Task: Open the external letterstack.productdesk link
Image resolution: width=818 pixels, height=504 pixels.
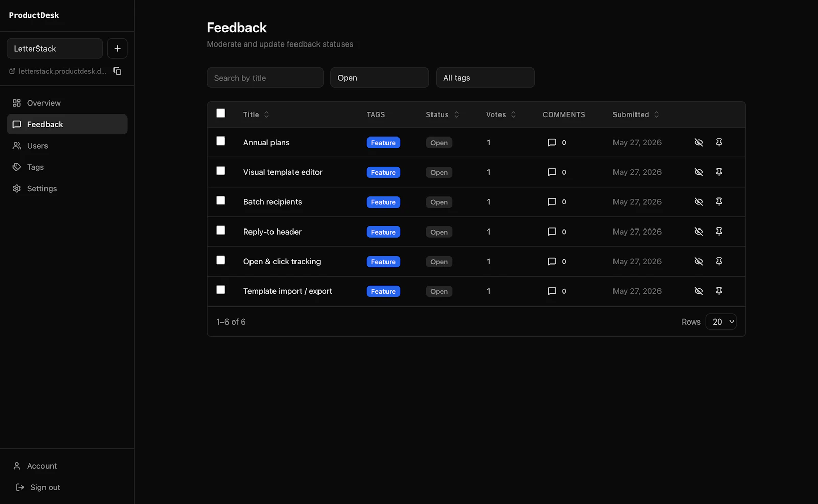Action: tap(58, 71)
